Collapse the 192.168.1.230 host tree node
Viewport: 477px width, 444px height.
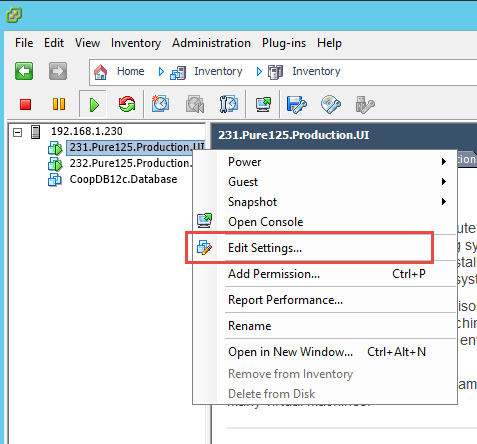[x=17, y=133]
